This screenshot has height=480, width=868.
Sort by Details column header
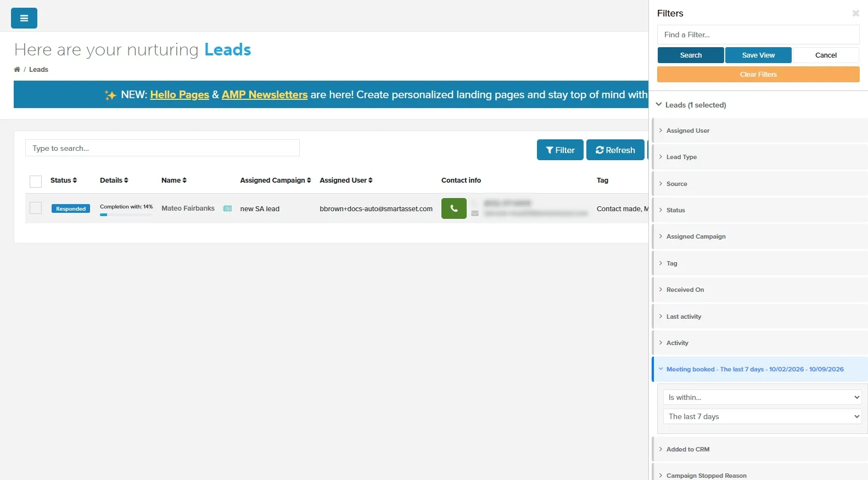(x=114, y=180)
